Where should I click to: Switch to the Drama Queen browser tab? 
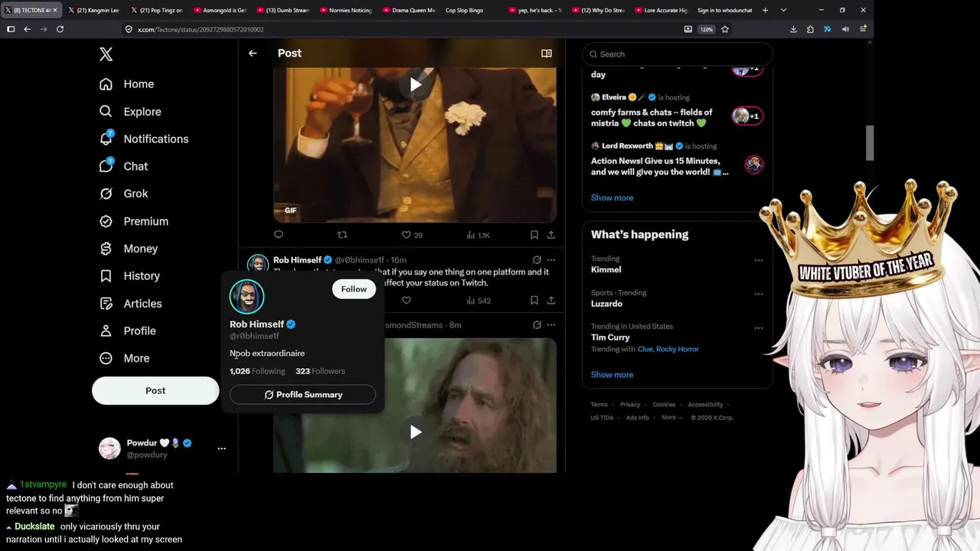click(x=408, y=10)
